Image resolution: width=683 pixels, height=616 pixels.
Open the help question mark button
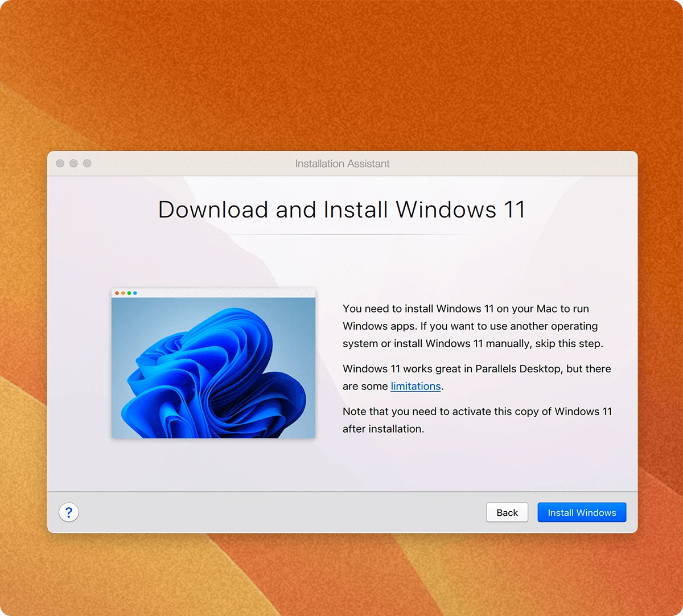tap(69, 512)
